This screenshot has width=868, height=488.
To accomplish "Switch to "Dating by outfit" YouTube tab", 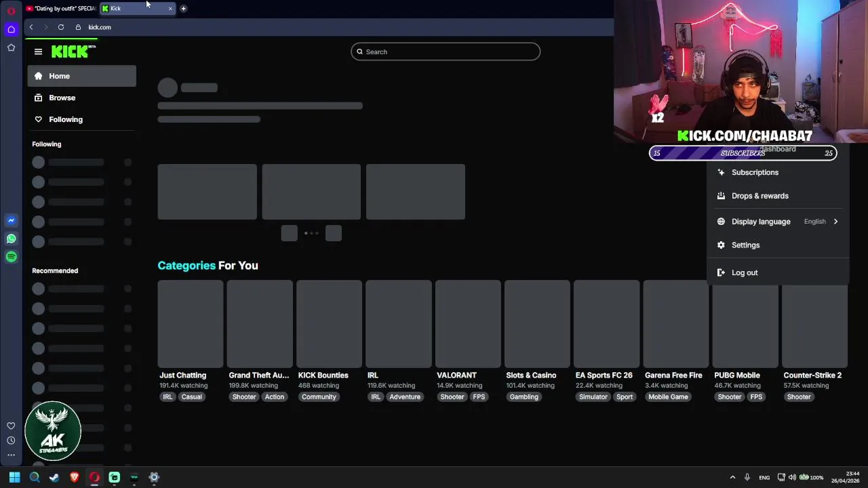I will (x=61, y=8).
